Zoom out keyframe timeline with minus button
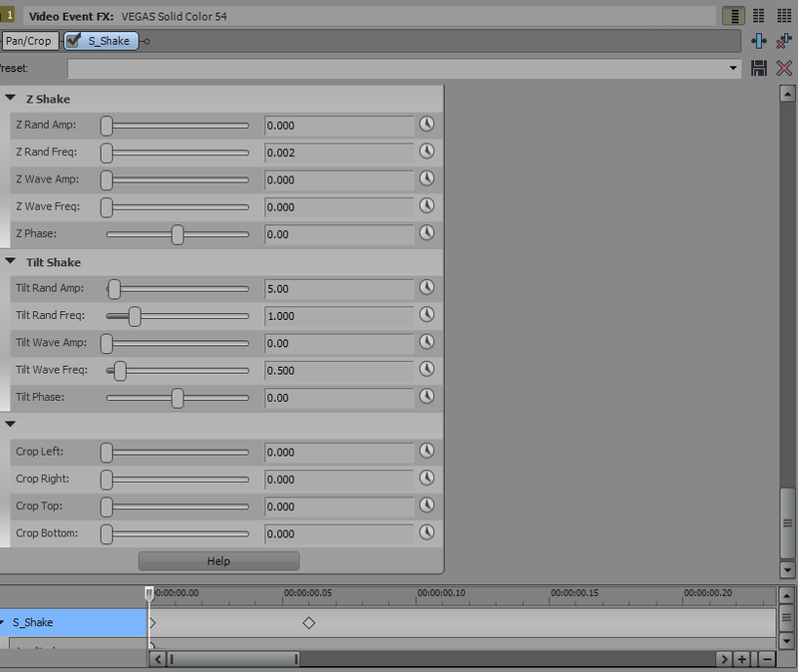The height and width of the screenshot is (672, 798). [767, 659]
